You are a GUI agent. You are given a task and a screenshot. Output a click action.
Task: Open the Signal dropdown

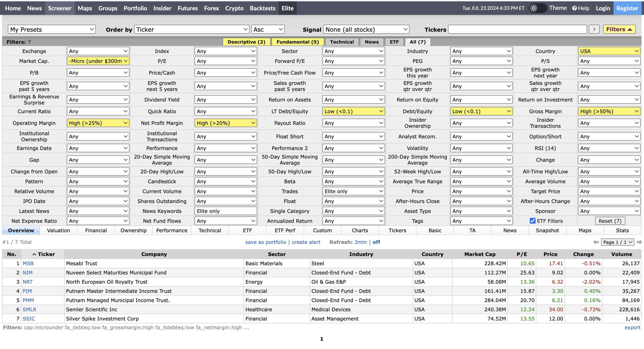(x=366, y=29)
